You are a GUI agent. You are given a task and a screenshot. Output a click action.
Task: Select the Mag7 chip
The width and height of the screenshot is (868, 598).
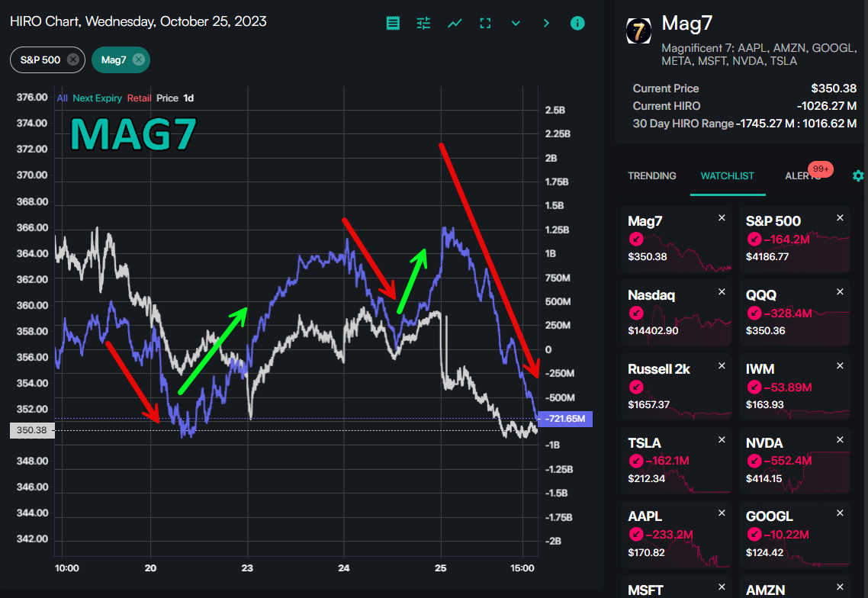(x=114, y=59)
